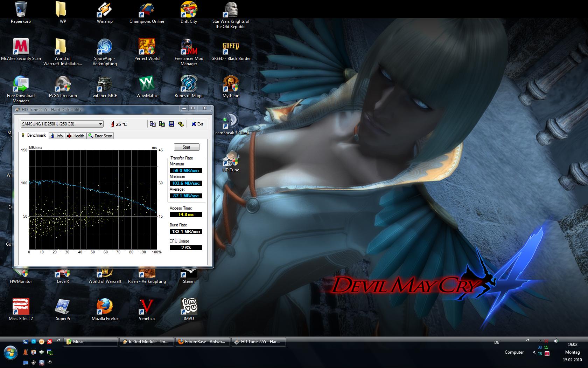Viewport: 588px width, 368px height.
Task: Open the Papierkorb recycle bin
Action: tap(21, 13)
